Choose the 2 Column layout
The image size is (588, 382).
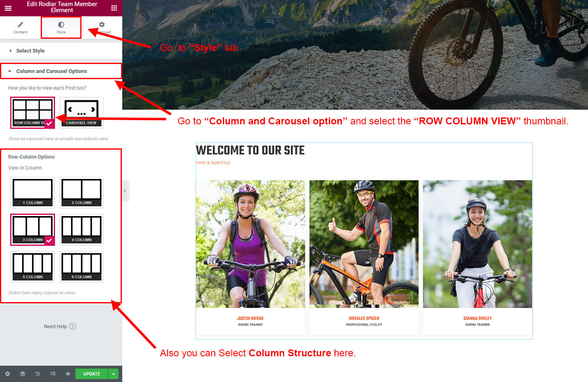81,192
